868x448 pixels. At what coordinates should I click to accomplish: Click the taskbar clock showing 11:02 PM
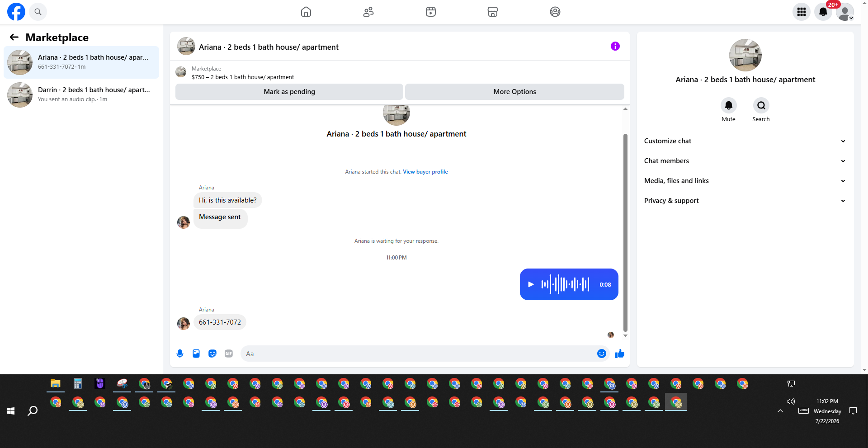(827, 411)
